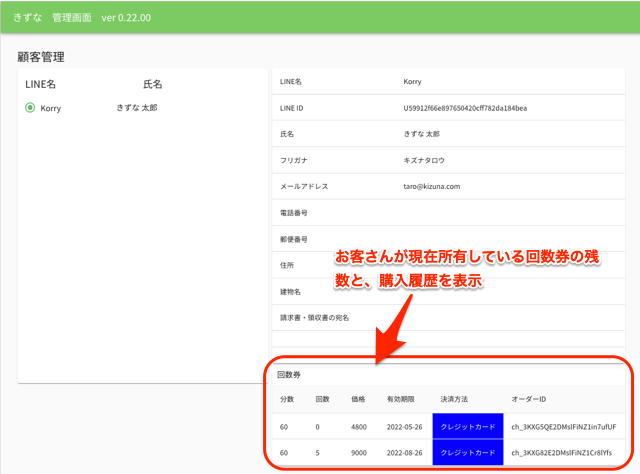Click the 氏名 column header in list
This screenshot has width=640, height=474.
pyautogui.click(x=152, y=85)
